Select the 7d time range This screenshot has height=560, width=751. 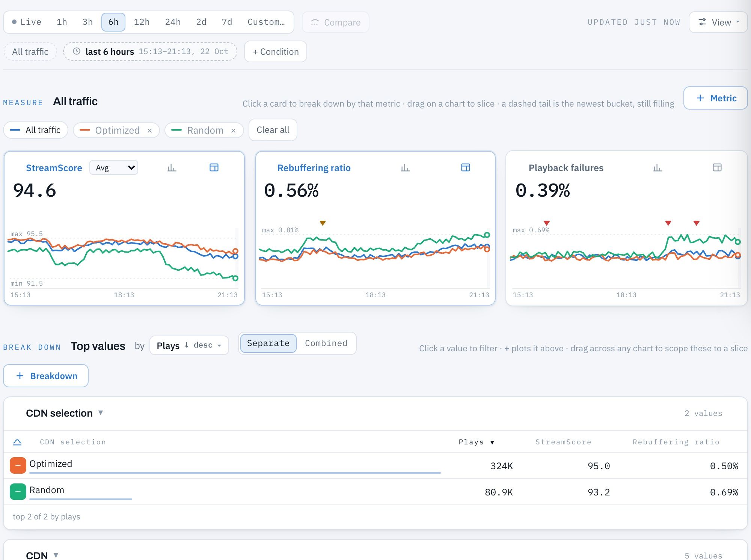[x=227, y=22]
